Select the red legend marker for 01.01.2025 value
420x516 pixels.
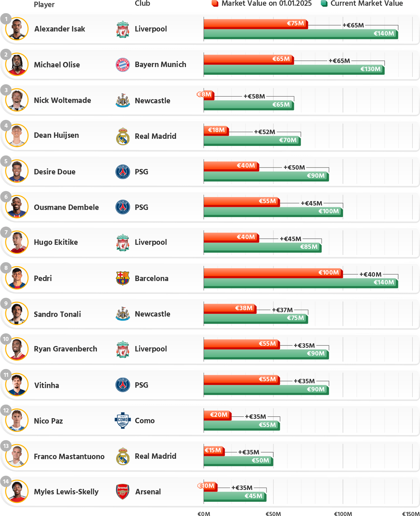point(215,3)
